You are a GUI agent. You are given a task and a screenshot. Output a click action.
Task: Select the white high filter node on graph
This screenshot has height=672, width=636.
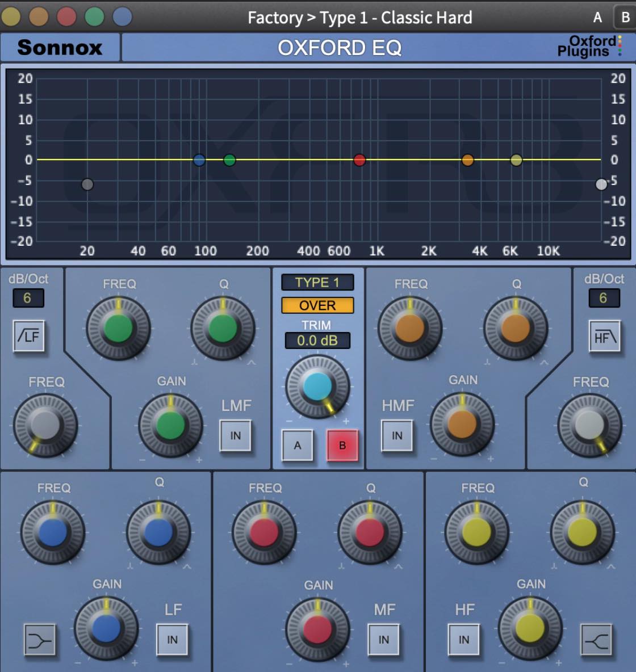601,184
